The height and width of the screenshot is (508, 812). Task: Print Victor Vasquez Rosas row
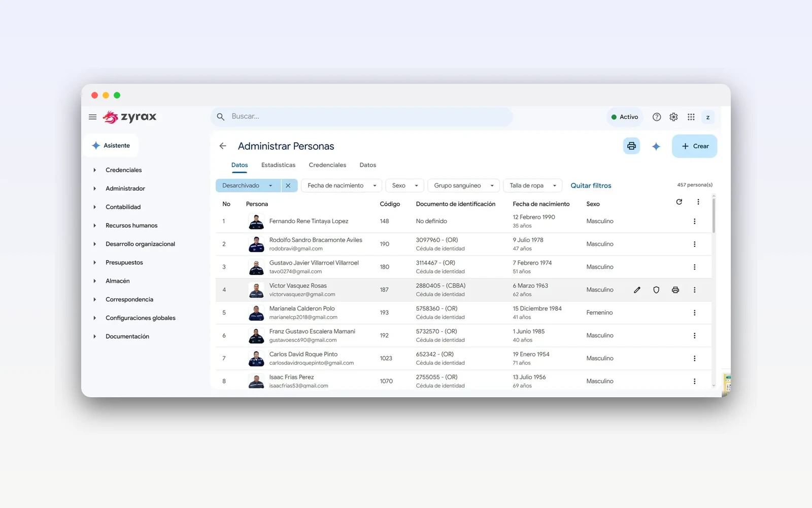tap(675, 290)
